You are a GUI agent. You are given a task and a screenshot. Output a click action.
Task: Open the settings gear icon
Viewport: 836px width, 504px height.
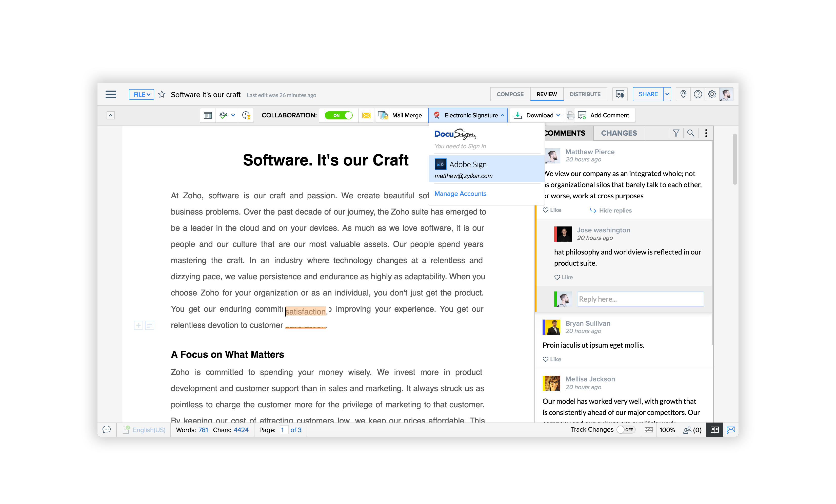click(x=712, y=94)
